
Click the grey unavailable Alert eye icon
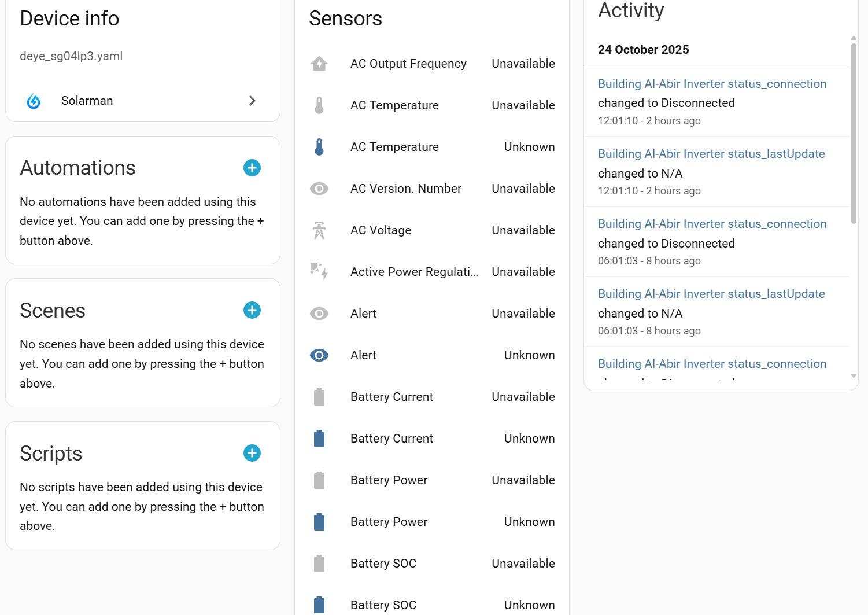(x=319, y=314)
